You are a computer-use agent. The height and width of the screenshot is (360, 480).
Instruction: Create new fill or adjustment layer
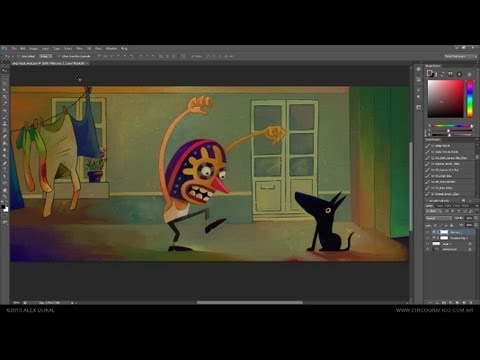450,302
